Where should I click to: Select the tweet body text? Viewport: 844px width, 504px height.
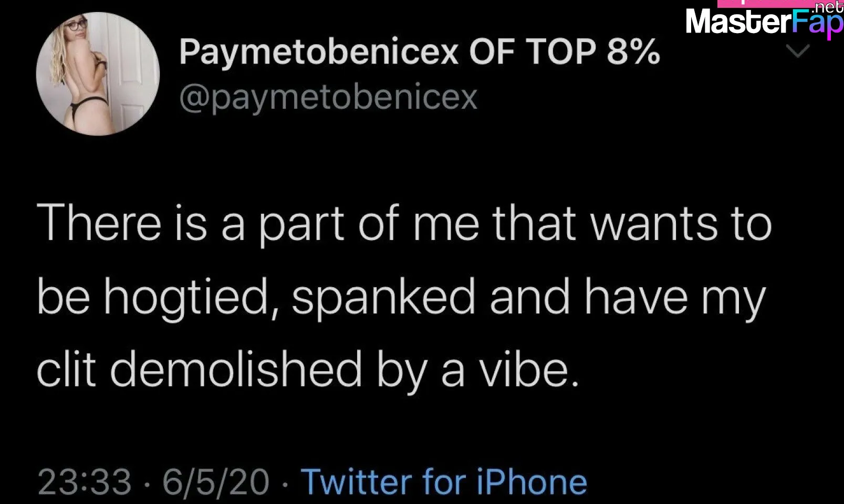(404, 296)
